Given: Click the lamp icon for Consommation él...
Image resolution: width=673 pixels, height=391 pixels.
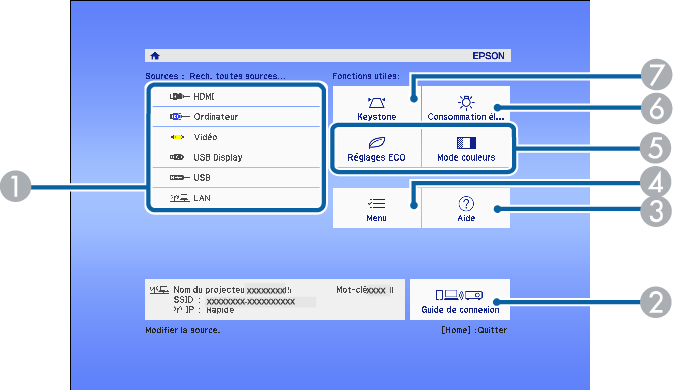Looking at the screenshot, I should 466,102.
